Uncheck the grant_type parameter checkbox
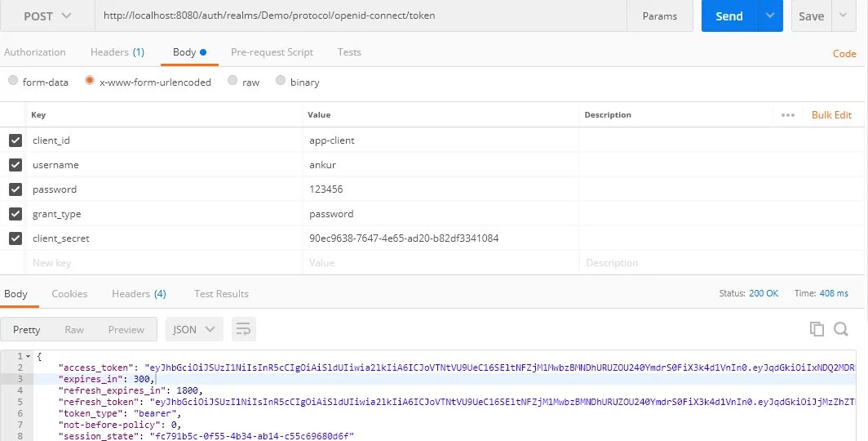This screenshot has width=868, height=441. (x=15, y=214)
